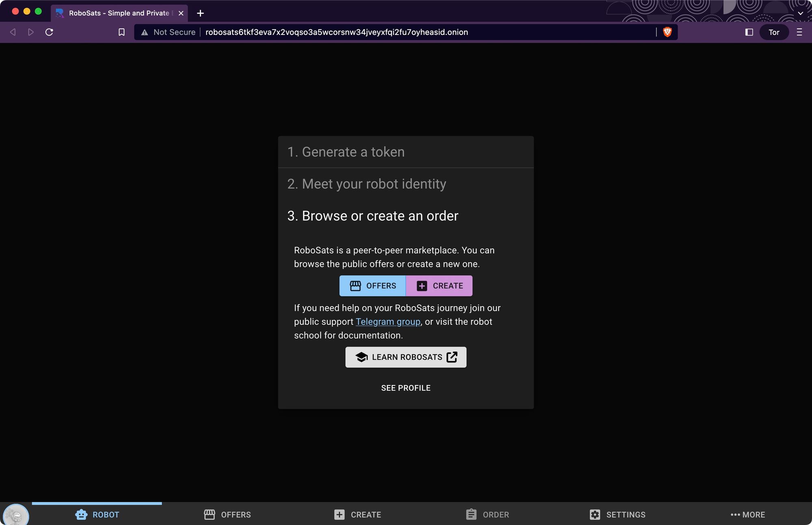Screen dimensions: 812x525
Task: Click the Tor indicator button
Action: [774, 32]
